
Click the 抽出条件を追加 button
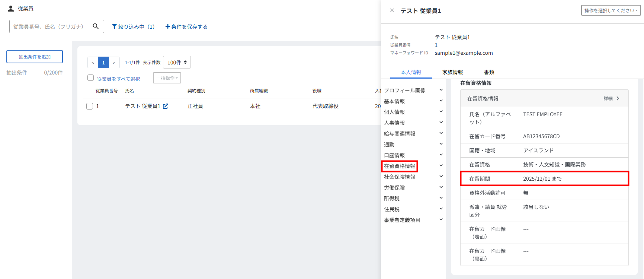coord(35,57)
